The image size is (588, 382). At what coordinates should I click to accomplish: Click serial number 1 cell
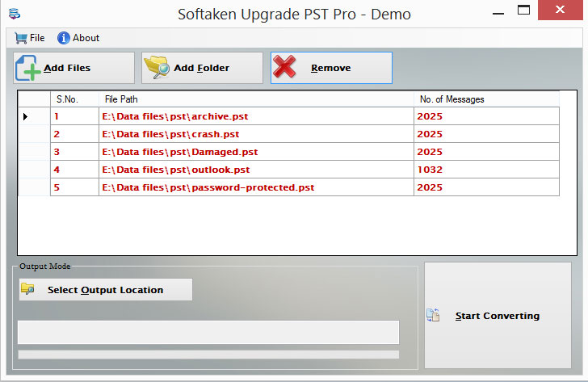coord(74,116)
